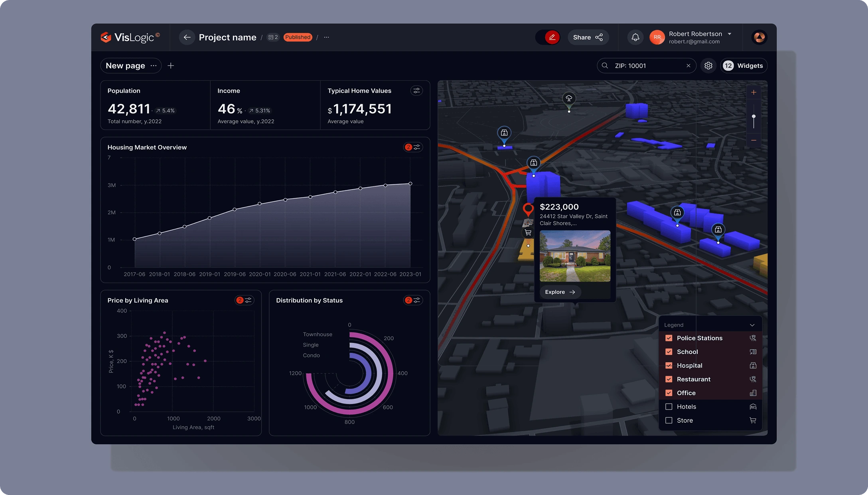Screen dimensions: 868x495
Task: Check Store in legend
Action: (669, 420)
